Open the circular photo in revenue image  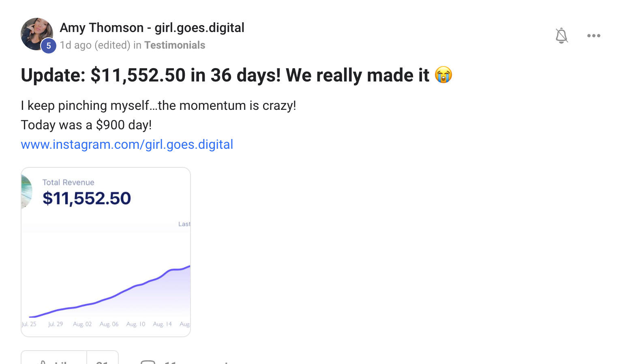(x=27, y=191)
